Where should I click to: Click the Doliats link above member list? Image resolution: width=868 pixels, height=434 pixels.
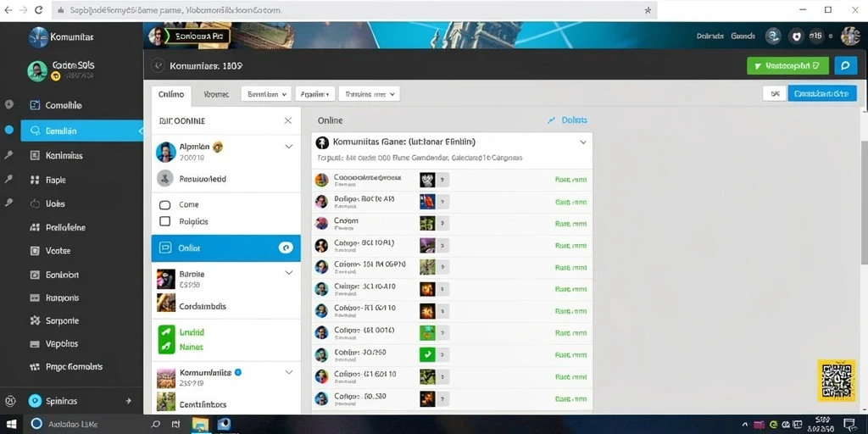567,120
